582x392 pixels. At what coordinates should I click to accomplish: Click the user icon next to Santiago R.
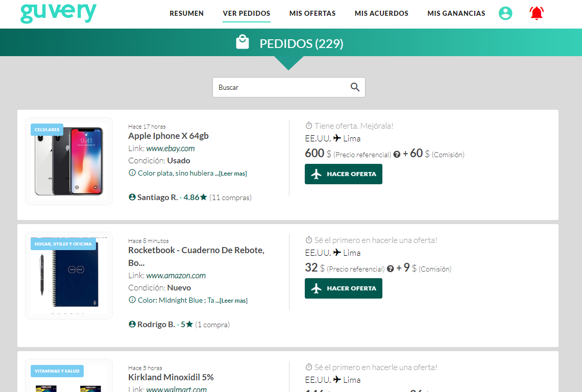point(132,197)
